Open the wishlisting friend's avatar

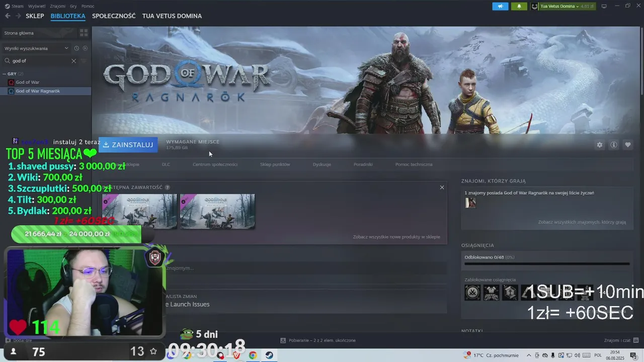(x=470, y=203)
